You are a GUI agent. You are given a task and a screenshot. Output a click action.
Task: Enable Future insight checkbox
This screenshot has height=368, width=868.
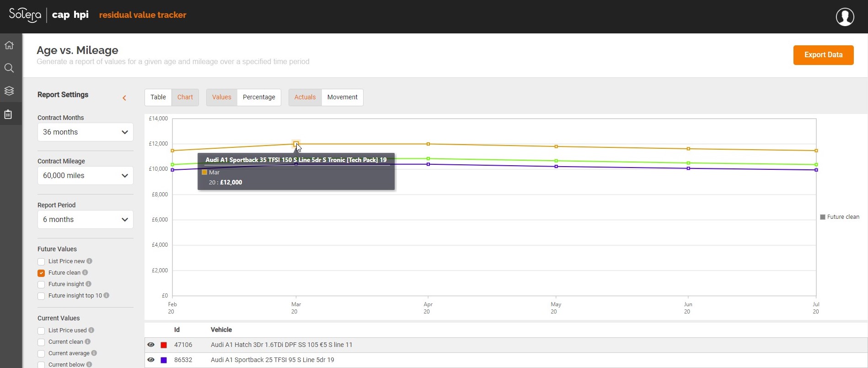41,285
